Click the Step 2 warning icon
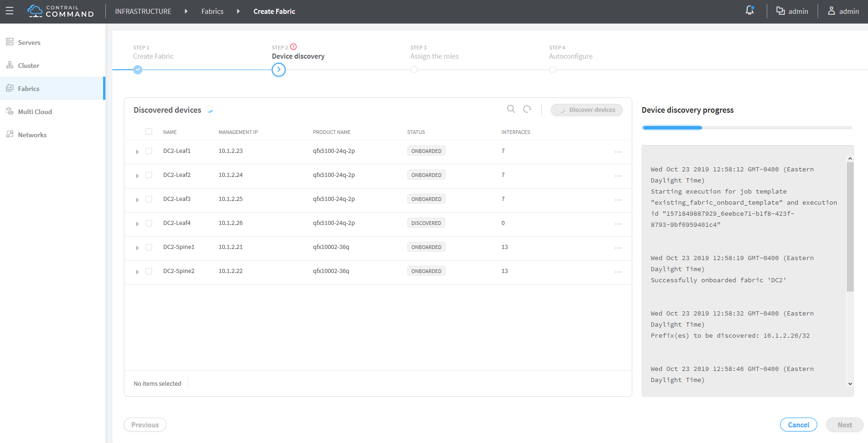Image resolution: width=868 pixels, height=443 pixels. pos(293,47)
